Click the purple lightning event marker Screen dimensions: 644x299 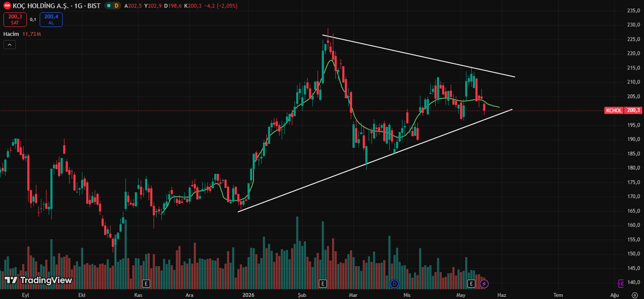pyautogui.click(x=484, y=283)
